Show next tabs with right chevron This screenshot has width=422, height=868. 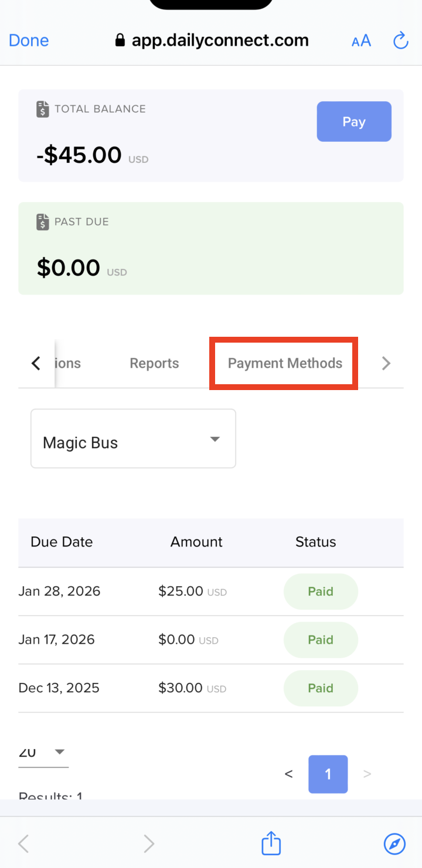(x=386, y=364)
